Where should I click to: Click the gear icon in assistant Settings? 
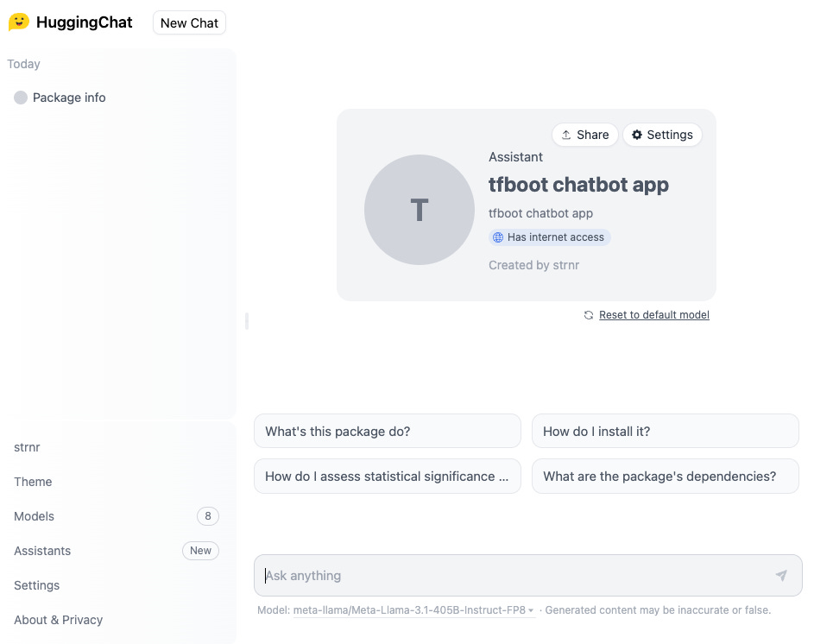(636, 135)
